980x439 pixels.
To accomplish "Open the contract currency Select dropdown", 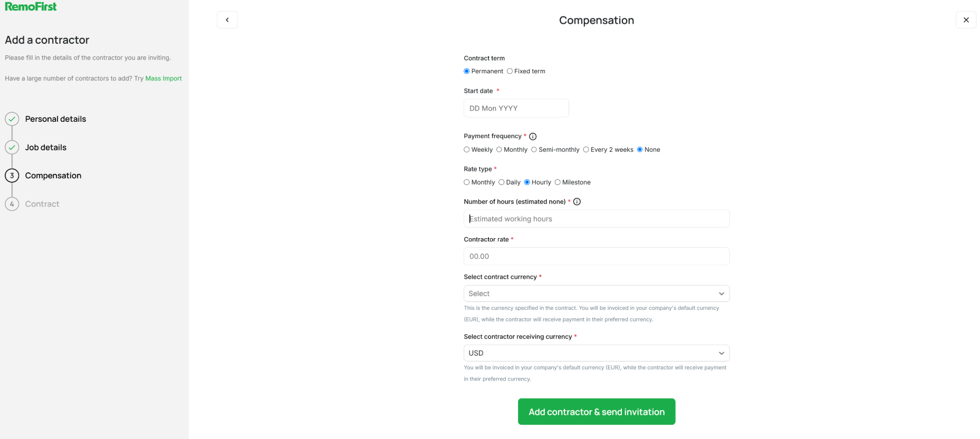I will [597, 294].
